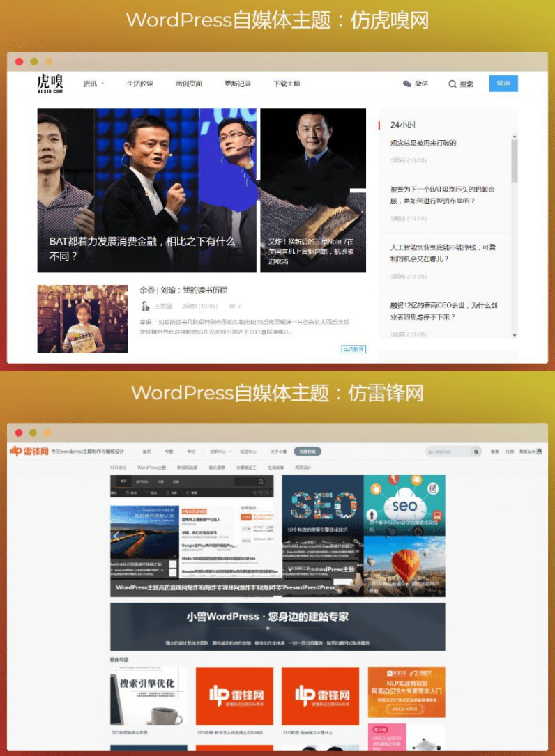Viewport: 555px width, 756px height.
Task: Click the yellow minimize dot on lower browser window
Action: pos(33,433)
